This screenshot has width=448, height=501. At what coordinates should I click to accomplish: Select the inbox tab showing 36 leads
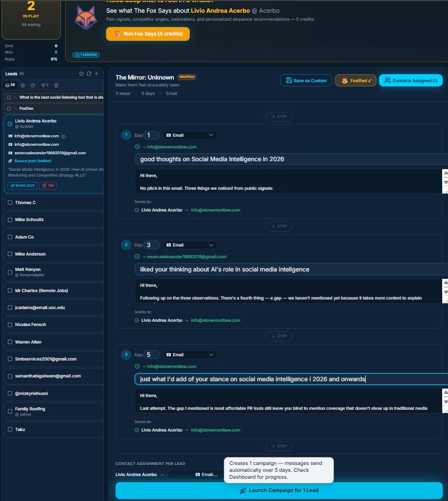(x=10, y=85)
